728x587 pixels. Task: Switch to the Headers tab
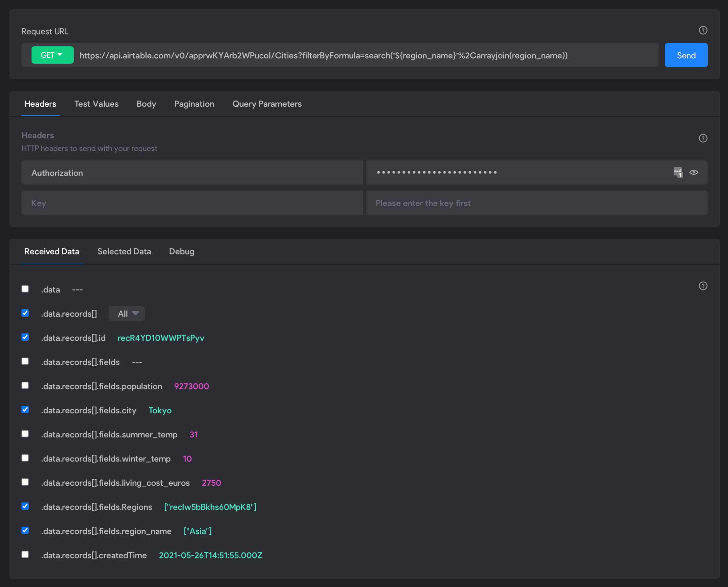pyautogui.click(x=40, y=104)
